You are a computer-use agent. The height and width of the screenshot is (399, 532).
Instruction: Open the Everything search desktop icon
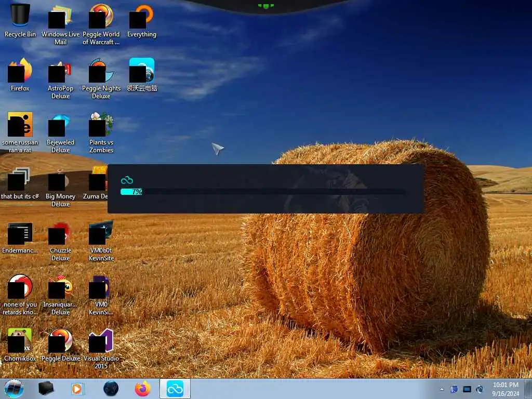point(141,20)
